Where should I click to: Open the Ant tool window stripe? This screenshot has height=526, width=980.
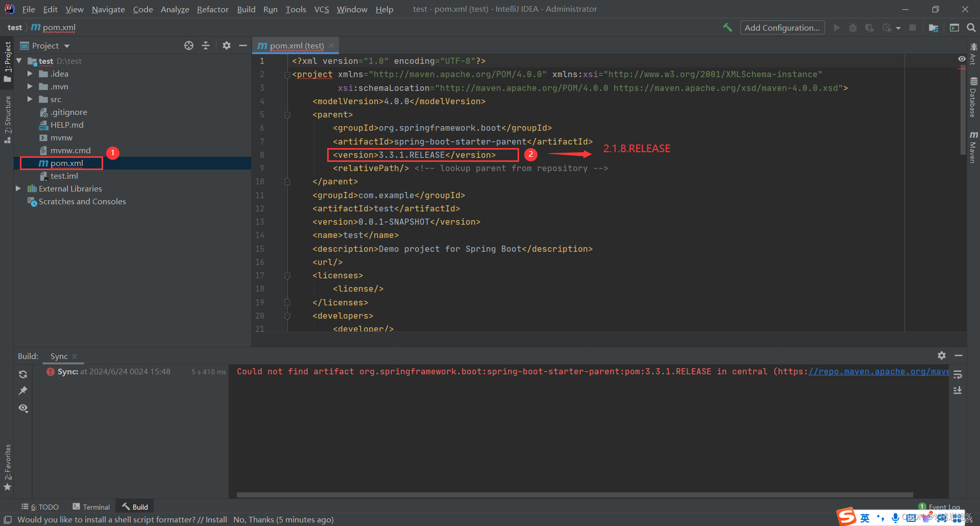[x=973, y=54]
